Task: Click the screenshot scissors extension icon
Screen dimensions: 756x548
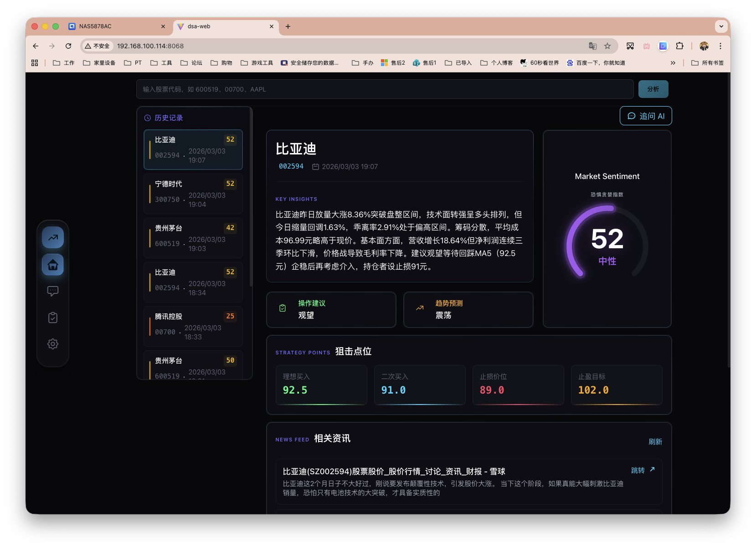Action: coord(630,46)
